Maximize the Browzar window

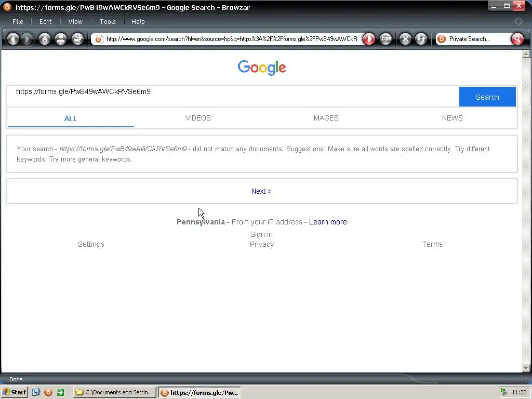point(507,6)
